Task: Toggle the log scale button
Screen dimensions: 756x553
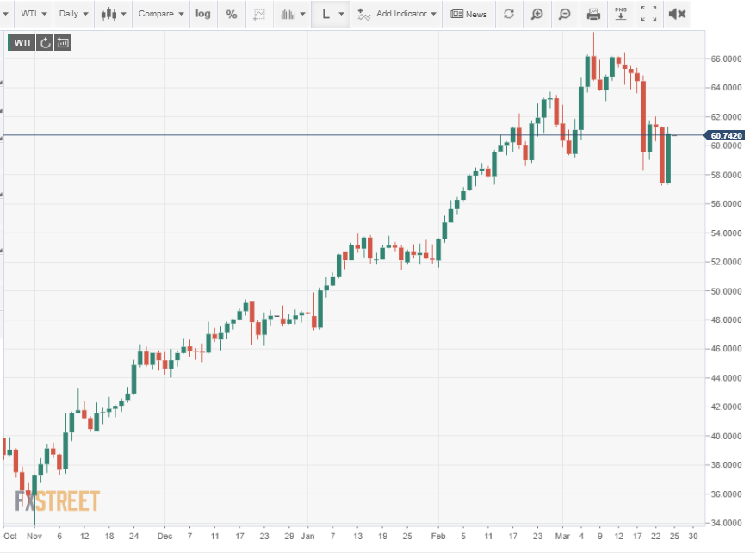Action: pyautogui.click(x=203, y=14)
